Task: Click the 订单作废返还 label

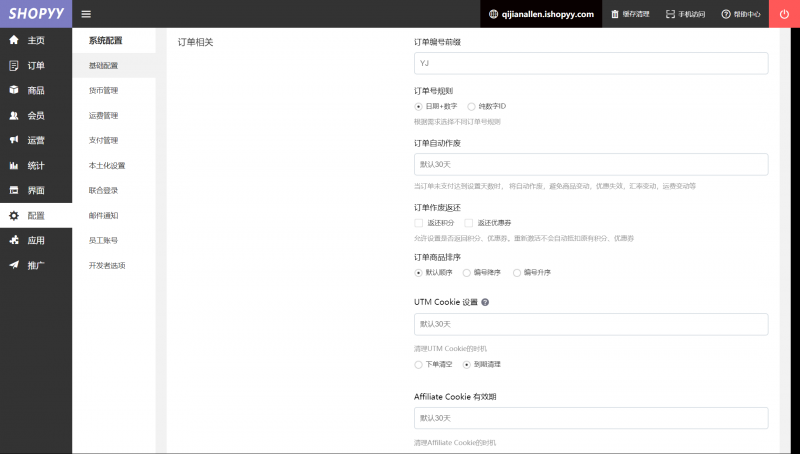Action: click(x=437, y=208)
